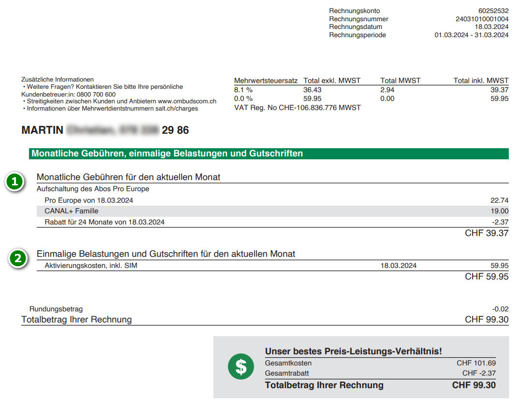Screen dimensions: 532x406
Task: Click the Rechnungsperiode date range
Action: point(471,35)
